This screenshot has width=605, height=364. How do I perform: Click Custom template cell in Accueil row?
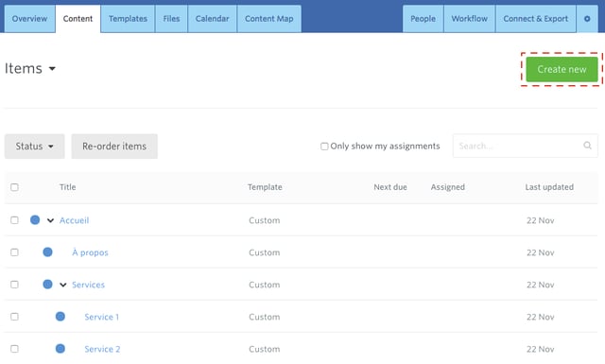[x=265, y=220]
